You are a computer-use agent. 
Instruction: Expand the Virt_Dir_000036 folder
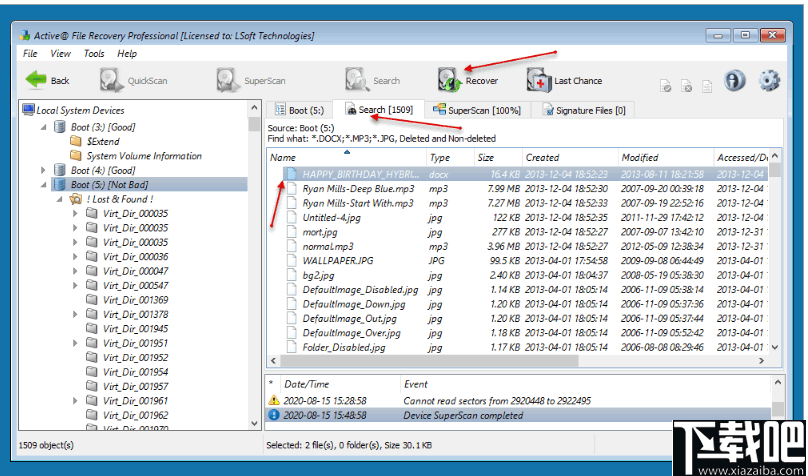click(76, 257)
